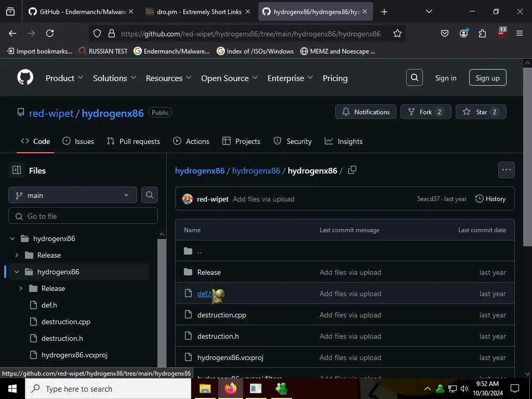
Task: Click the GitHub logo home icon
Action: point(25,78)
